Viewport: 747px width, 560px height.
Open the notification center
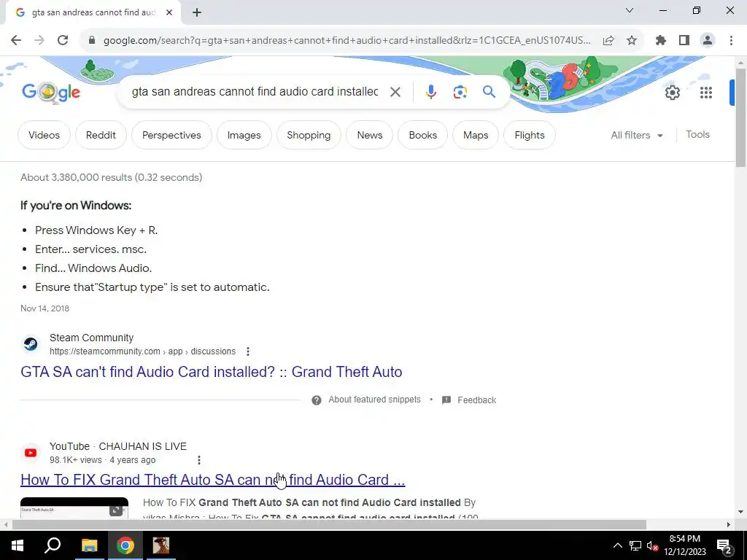[724, 545]
